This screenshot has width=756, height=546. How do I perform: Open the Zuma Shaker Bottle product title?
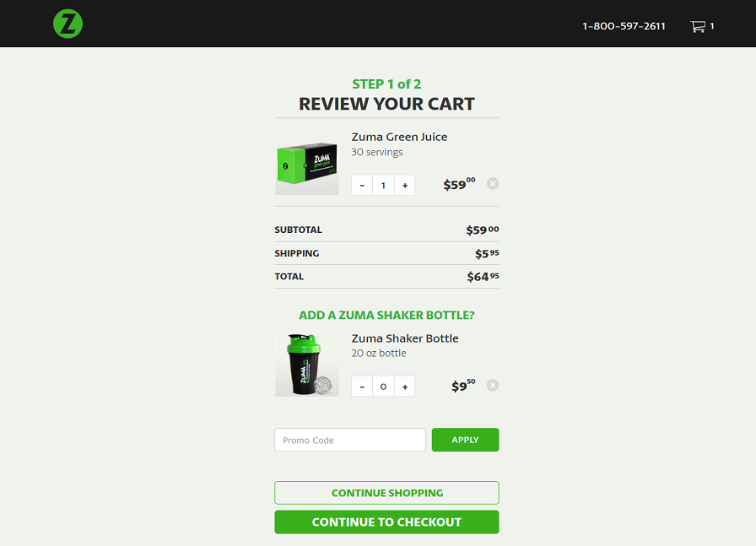[x=405, y=338]
